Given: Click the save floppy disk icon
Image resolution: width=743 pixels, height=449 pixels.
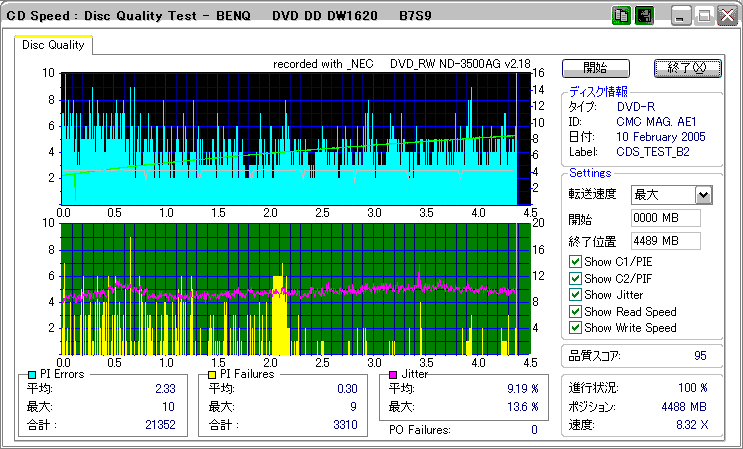Looking at the screenshot, I should [645, 17].
